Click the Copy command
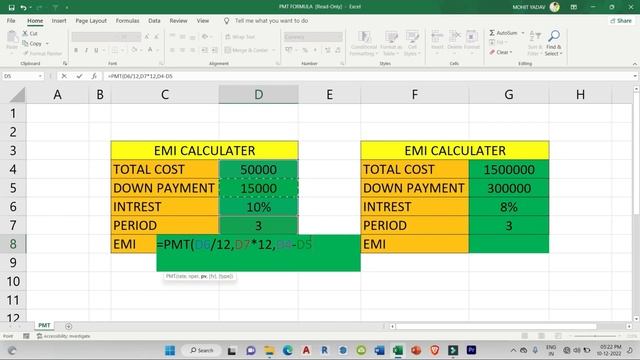Image resolution: width=640 pixels, height=360 pixels. [33, 43]
